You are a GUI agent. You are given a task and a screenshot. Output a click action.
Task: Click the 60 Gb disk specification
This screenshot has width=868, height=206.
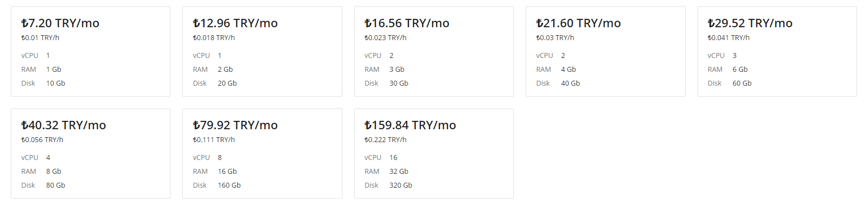742,83
